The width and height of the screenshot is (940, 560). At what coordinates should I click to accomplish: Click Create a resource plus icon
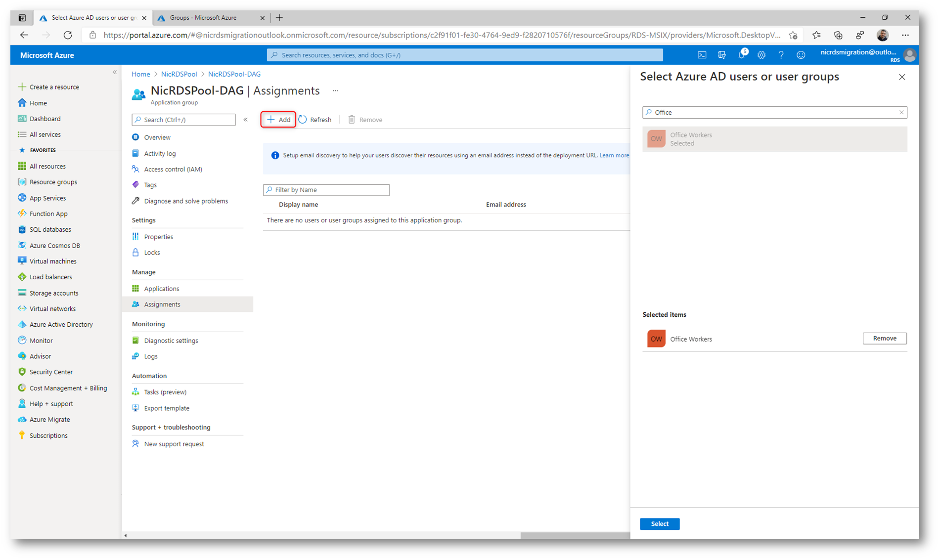click(22, 87)
